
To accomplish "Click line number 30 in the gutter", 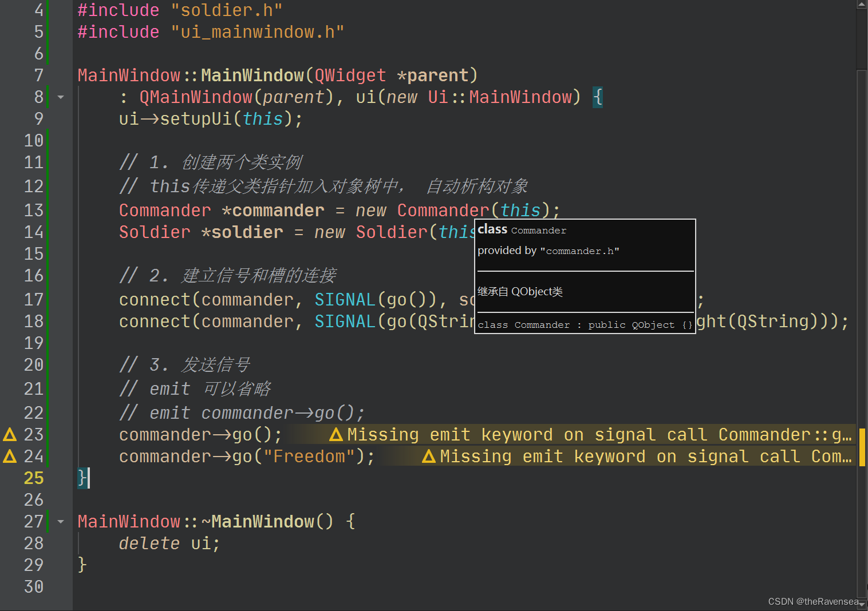I will (x=34, y=587).
